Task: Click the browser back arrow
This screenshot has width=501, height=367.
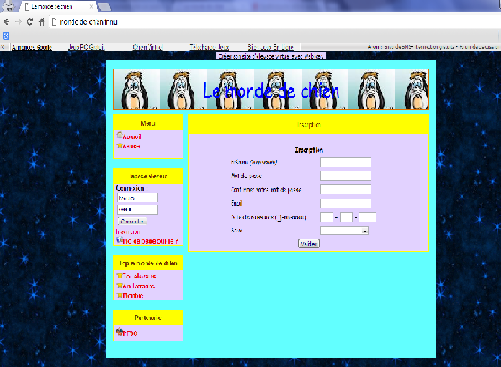Action: [x=6, y=22]
